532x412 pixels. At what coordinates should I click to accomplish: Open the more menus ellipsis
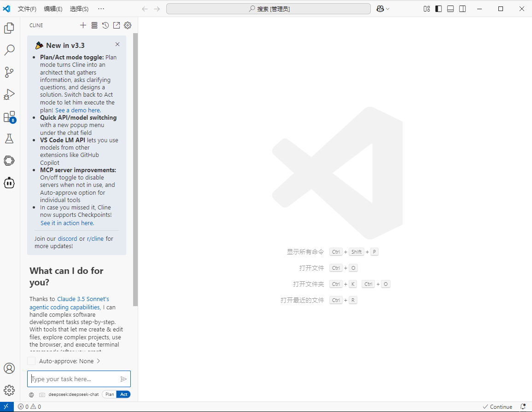(101, 9)
